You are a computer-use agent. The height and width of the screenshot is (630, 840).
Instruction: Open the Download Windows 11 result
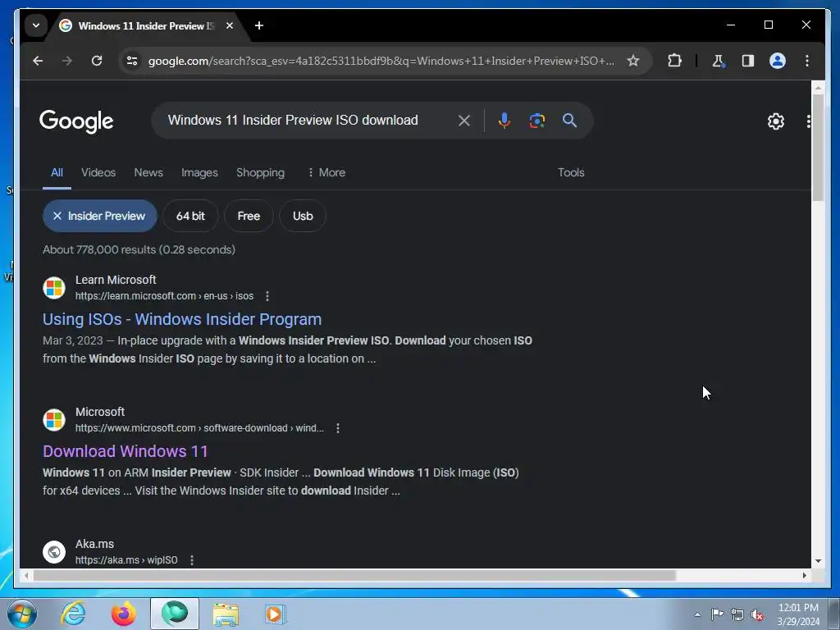tap(126, 451)
